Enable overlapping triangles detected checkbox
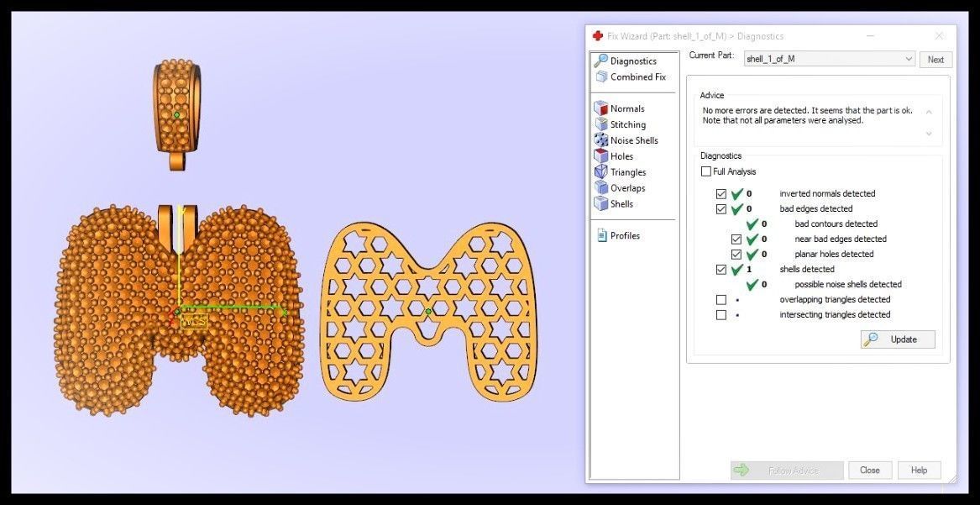 (x=721, y=299)
